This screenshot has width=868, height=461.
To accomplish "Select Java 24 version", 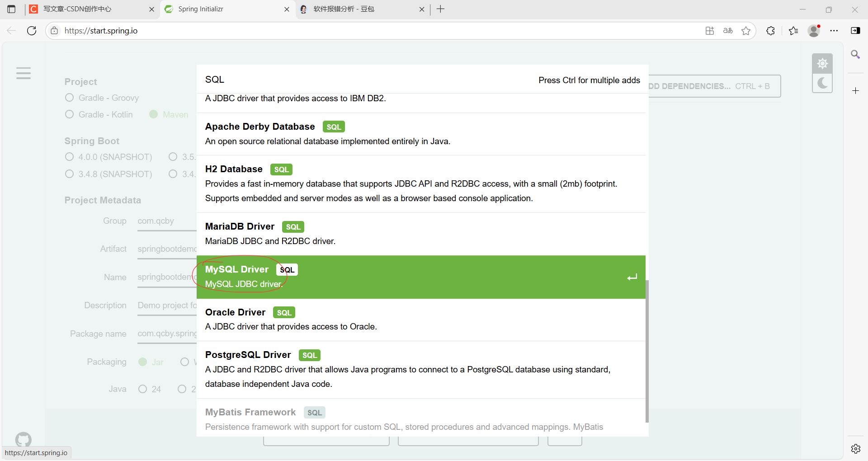I will [150, 389].
